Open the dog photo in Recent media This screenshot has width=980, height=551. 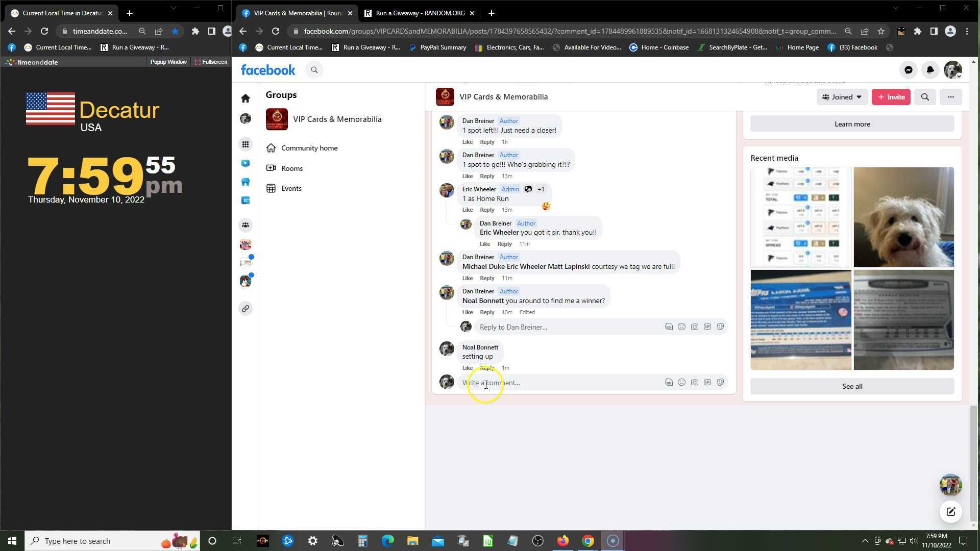click(903, 217)
